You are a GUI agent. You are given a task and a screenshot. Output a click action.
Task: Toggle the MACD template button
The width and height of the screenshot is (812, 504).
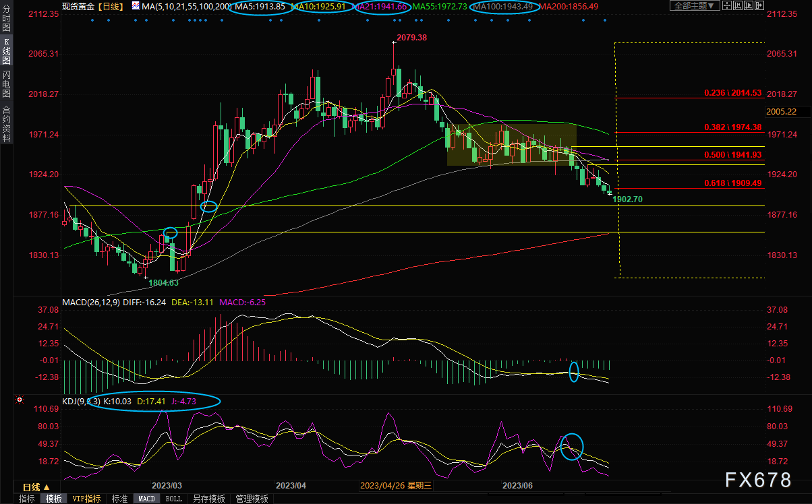[146, 499]
